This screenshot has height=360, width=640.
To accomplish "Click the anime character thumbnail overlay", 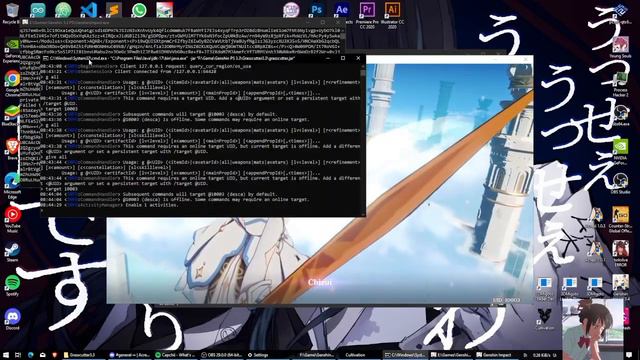I will (x=593, y=329).
